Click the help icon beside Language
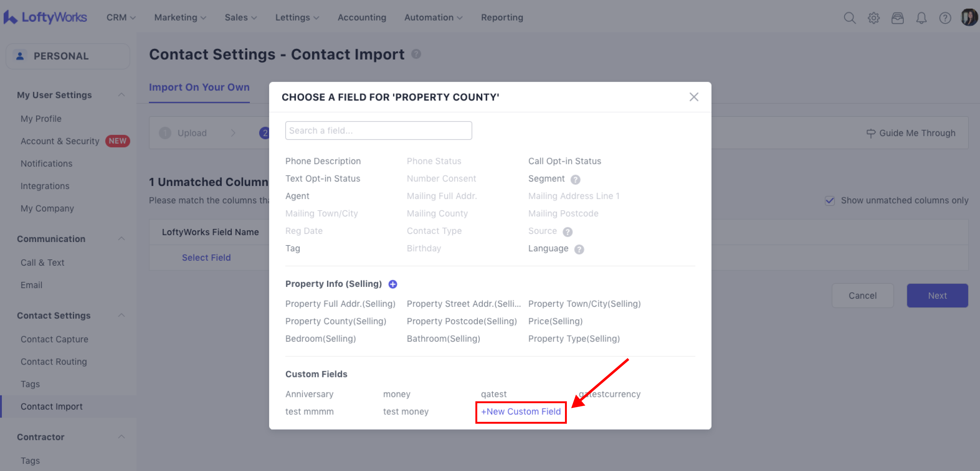Viewport: 980px width, 471px height. (579, 249)
